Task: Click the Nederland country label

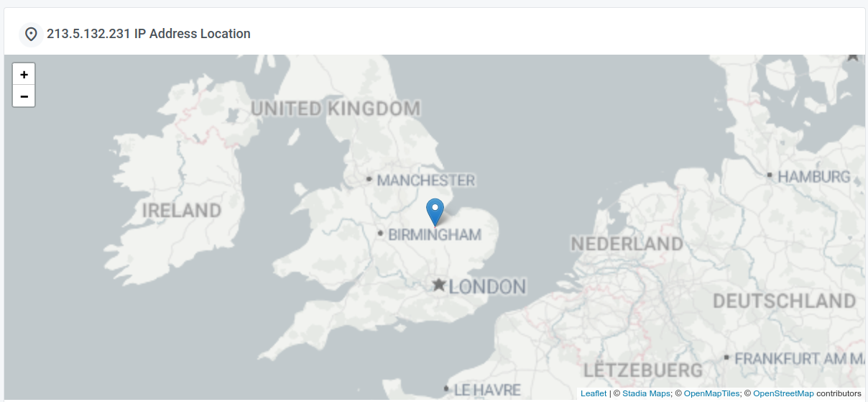Action: click(x=627, y=244)
